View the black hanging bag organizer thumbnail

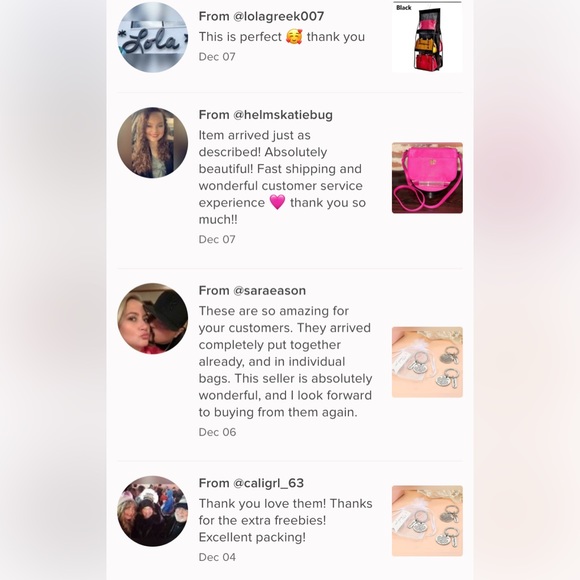[427, 37]
